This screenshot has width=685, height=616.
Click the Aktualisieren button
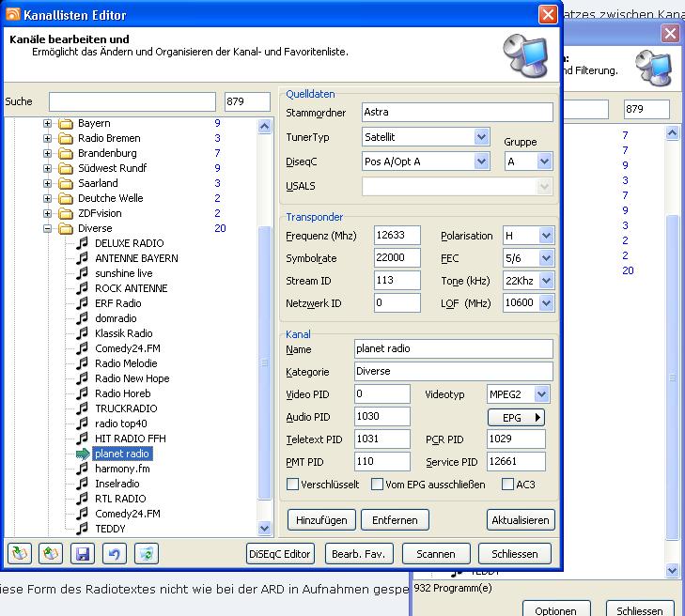click(x=521, y=519)
